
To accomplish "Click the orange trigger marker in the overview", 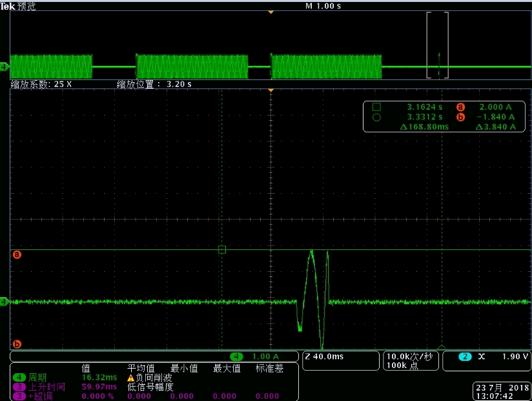I will point(271,12).
